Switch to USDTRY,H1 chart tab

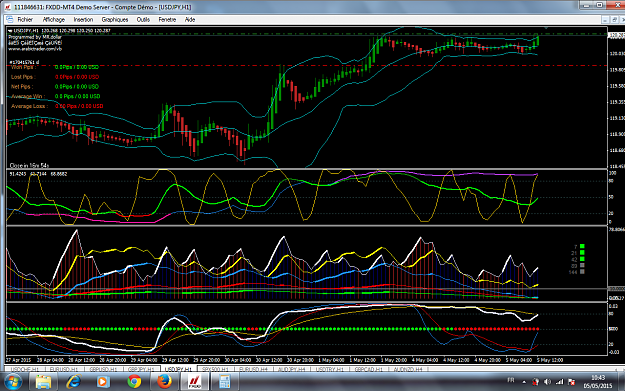330,369
